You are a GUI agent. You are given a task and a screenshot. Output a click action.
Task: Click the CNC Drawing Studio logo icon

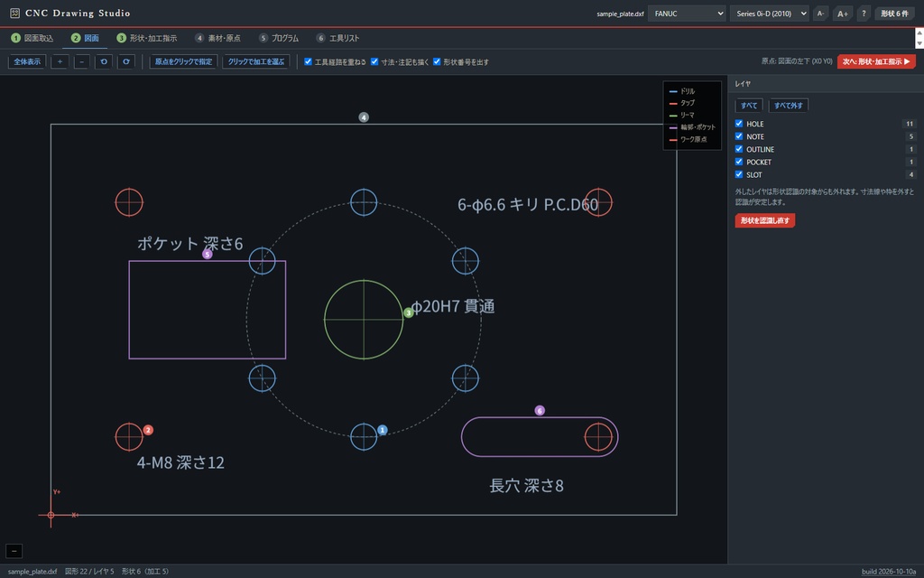click(x=14, y=13)
